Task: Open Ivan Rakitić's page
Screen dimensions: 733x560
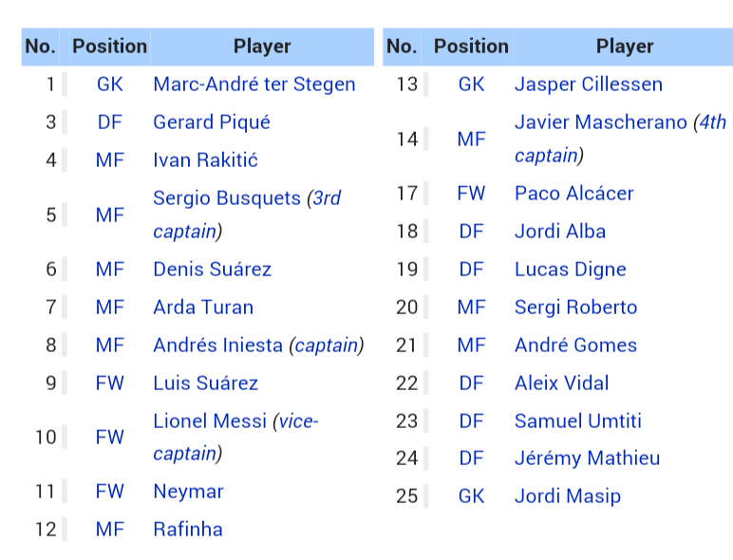Action: coord(205,160)
